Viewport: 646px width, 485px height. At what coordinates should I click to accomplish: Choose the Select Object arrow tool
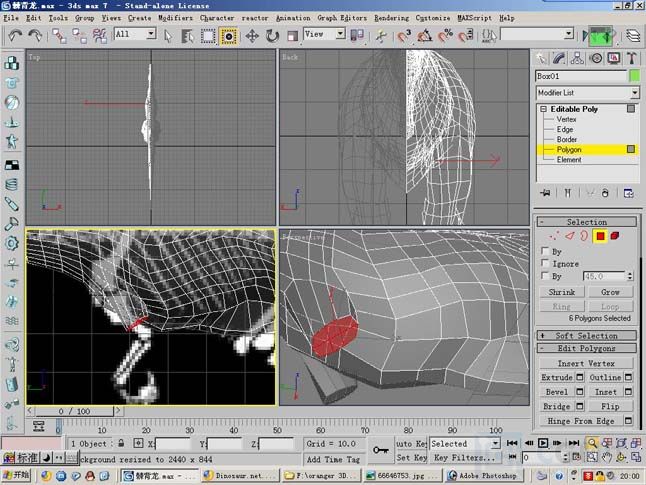click(168, 36)
